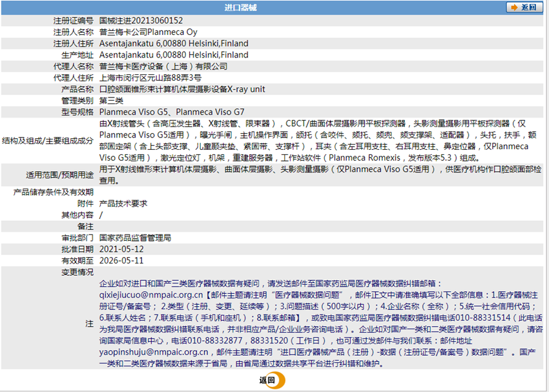The width and height of the screenshot is (549, 392).
Task: Click phone number 010-88332877 in the note
Action: (214, 340)
